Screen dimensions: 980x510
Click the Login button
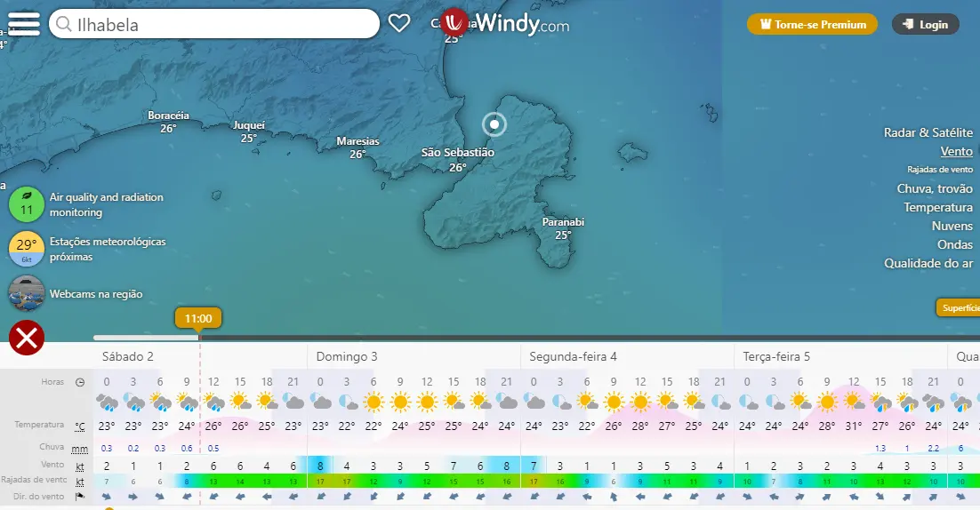tap(925, 24)
